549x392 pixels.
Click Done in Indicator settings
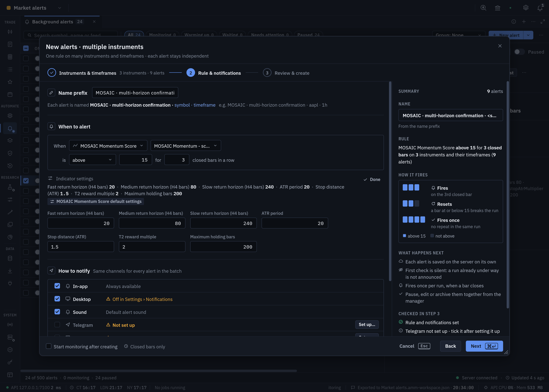[372, 179]
